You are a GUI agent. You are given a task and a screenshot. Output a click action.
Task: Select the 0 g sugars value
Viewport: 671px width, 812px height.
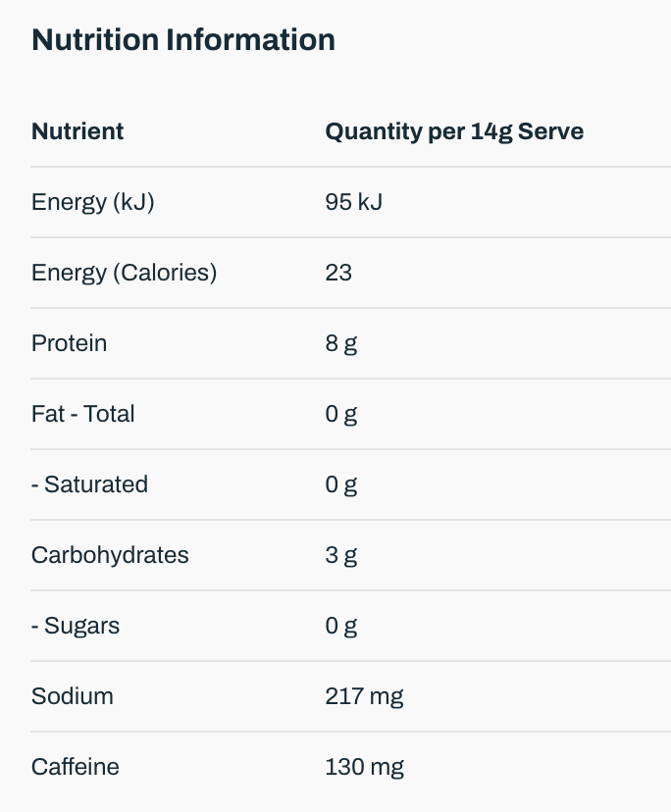(x=340, y=626)
